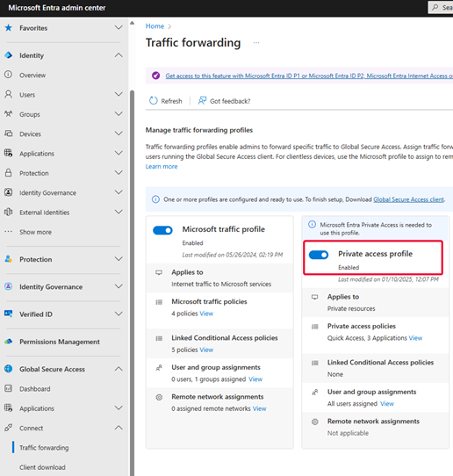Click the Refresh button
The height and width of the screenshot is (476, 453).
pyautogui.click(x=166, y=101)
